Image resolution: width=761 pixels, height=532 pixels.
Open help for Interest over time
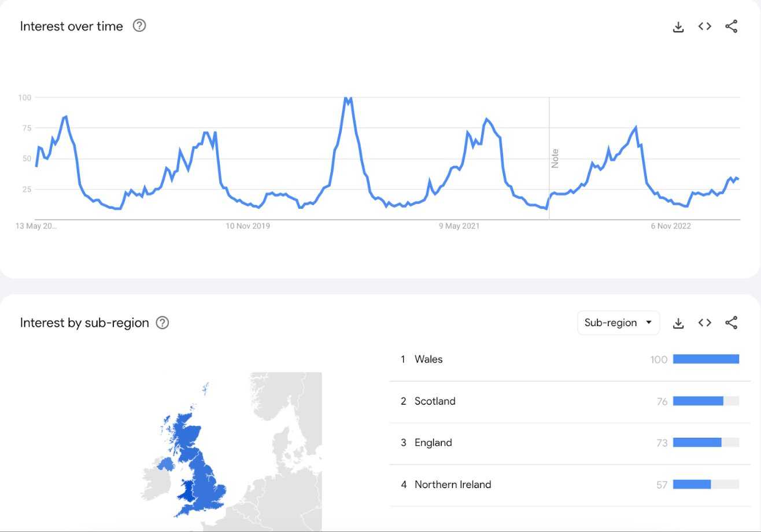139,25
